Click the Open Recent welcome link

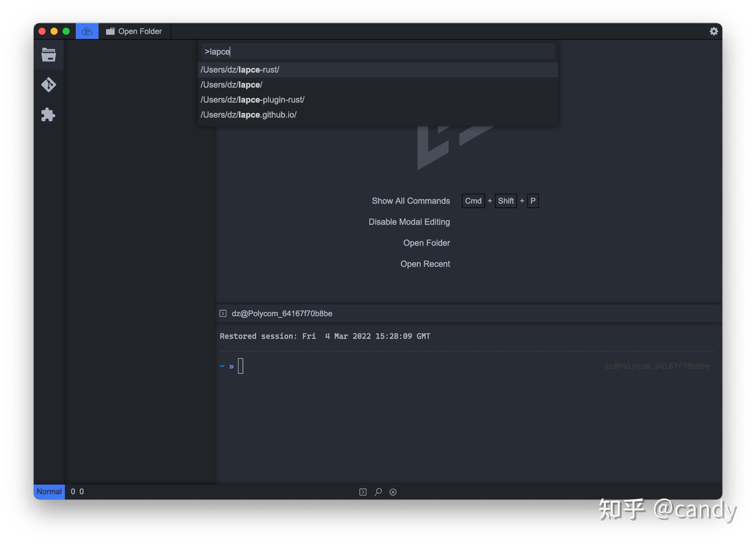click(425, 264)
